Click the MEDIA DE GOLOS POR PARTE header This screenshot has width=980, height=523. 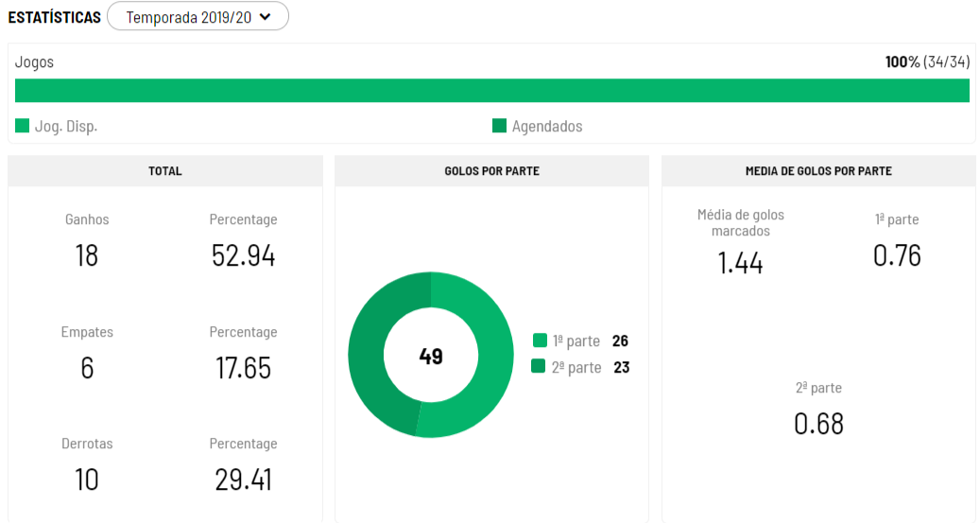(x=818, y=171)
